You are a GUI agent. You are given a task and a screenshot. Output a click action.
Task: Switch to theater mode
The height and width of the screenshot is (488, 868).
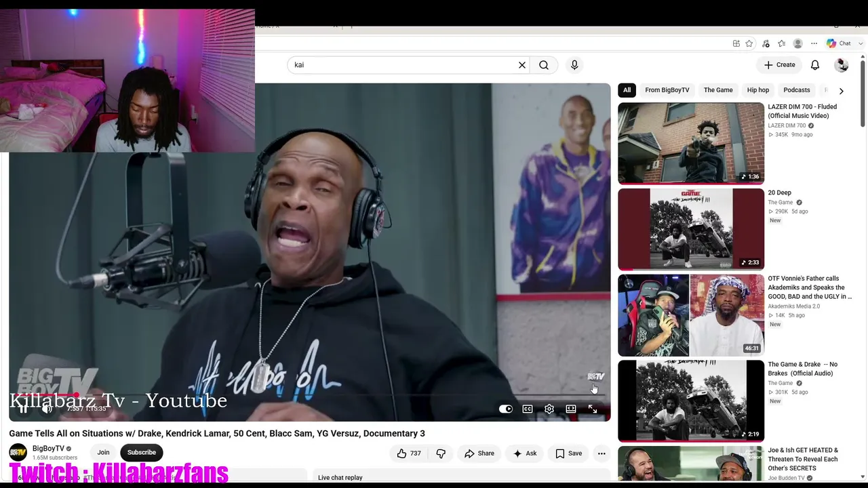click(x=571, y=409)
